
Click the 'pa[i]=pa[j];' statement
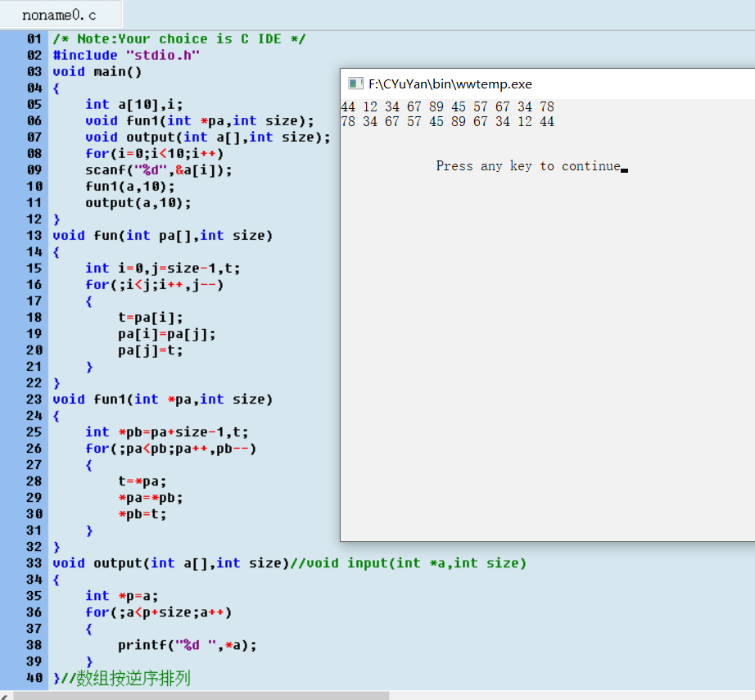pos(166,334)
